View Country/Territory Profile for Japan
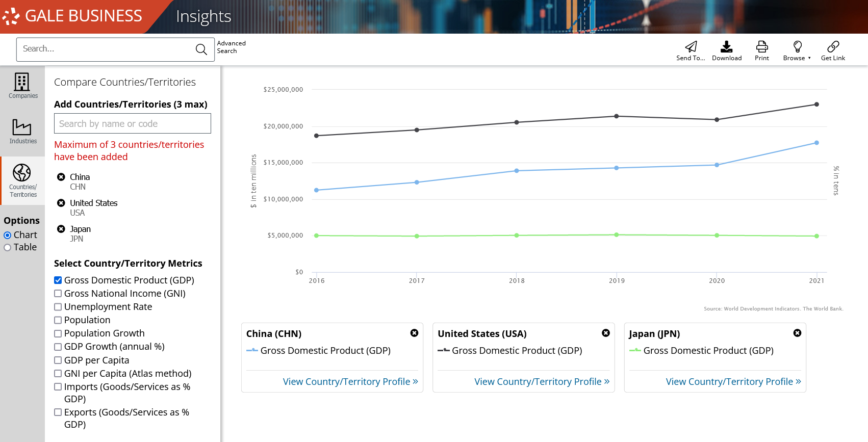This screenshot has height=442, width=868. (733, 381)
